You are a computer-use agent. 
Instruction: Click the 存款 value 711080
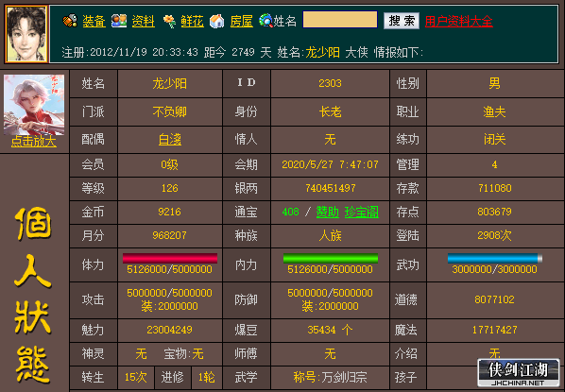[x=494, y=188]
